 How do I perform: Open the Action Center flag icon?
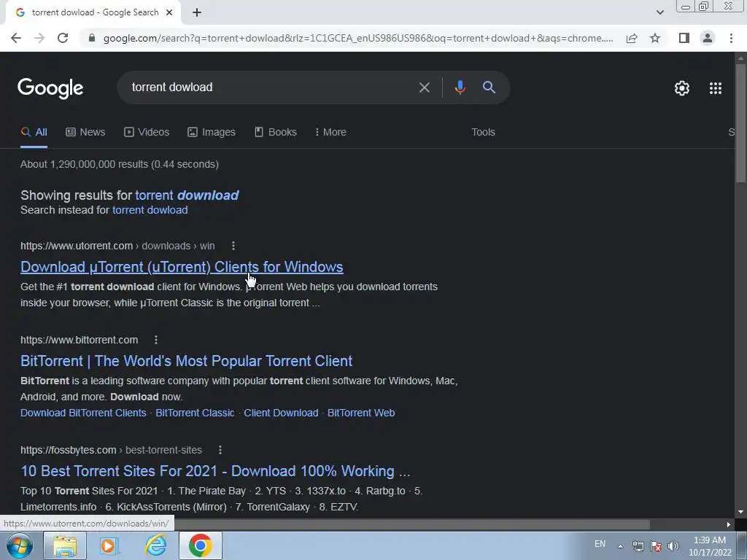point(656,546)
